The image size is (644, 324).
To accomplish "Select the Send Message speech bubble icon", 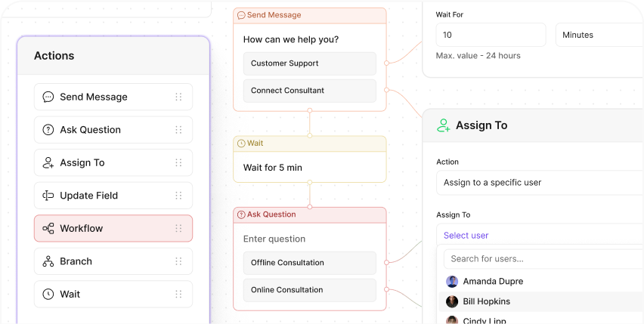I will 48,97.
